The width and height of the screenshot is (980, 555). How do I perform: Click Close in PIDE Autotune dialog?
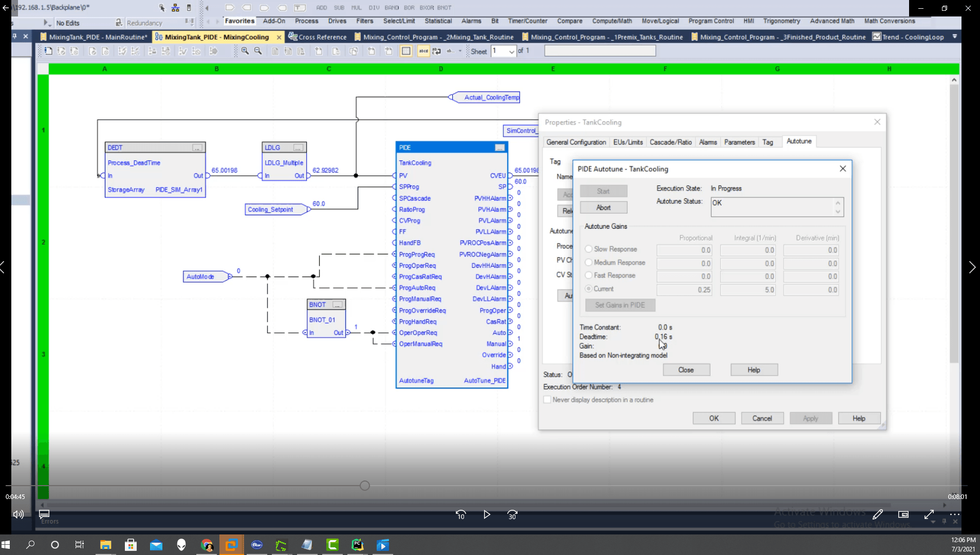tap(686, 370)
